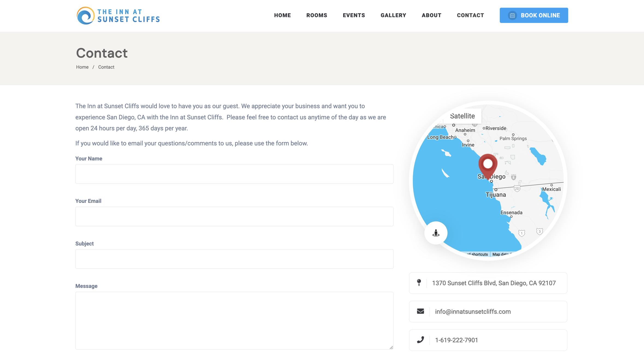Click into the Your Email field
The height and width of the screenshot is (355, 644).
(234, 217)
